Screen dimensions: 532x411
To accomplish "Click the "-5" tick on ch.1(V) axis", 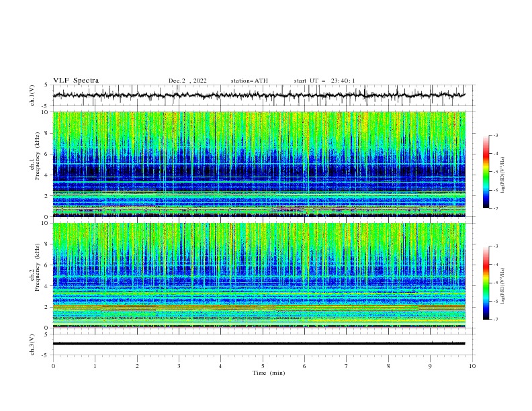I will click(x=46, y=106).
